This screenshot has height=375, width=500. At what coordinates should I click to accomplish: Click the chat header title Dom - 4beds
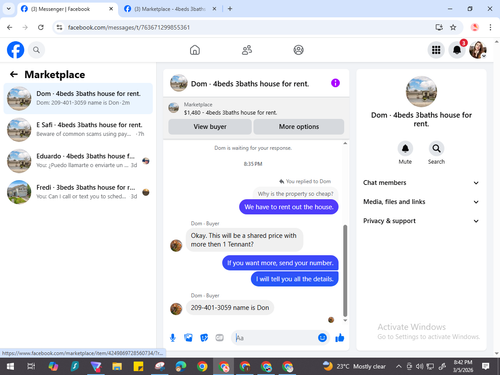(x=250, y=84)
